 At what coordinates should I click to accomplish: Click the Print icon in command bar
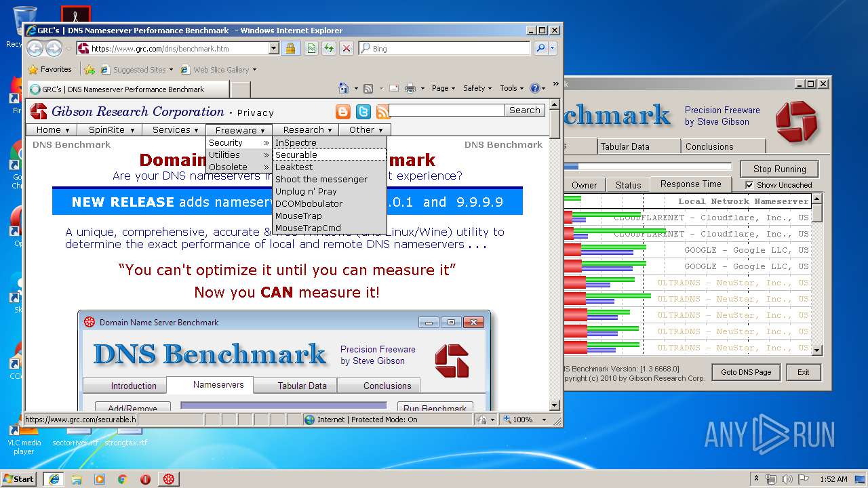[410, 88]
